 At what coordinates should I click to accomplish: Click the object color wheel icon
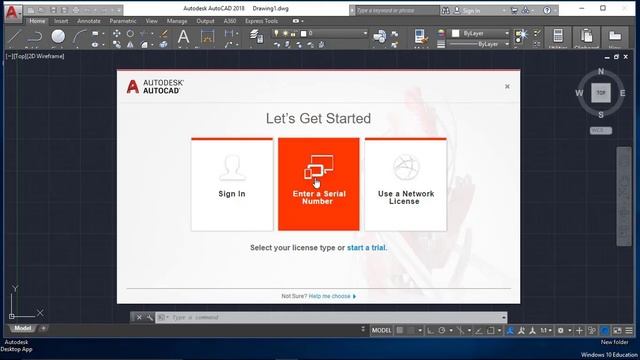point(441,33)
